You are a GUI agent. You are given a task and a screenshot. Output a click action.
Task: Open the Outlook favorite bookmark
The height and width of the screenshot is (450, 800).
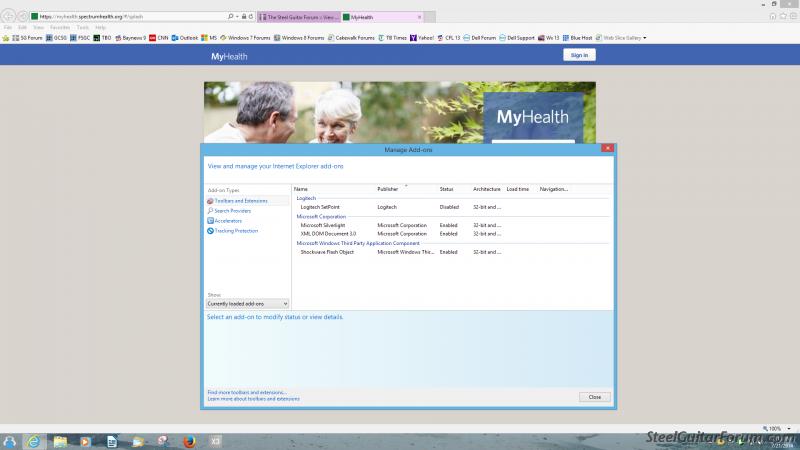point(185,38)
